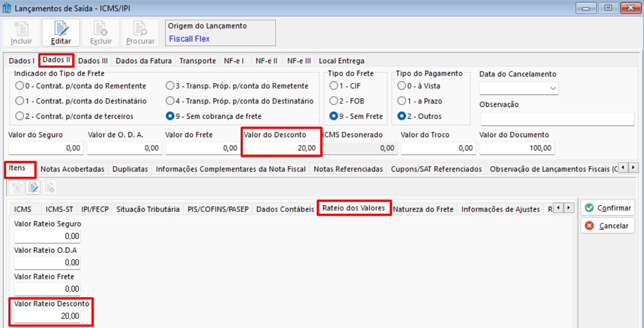Open PIS/COFINS/PASEP sub-tab
This screenshot has height=328, width=644.
(x=218, y=209)
